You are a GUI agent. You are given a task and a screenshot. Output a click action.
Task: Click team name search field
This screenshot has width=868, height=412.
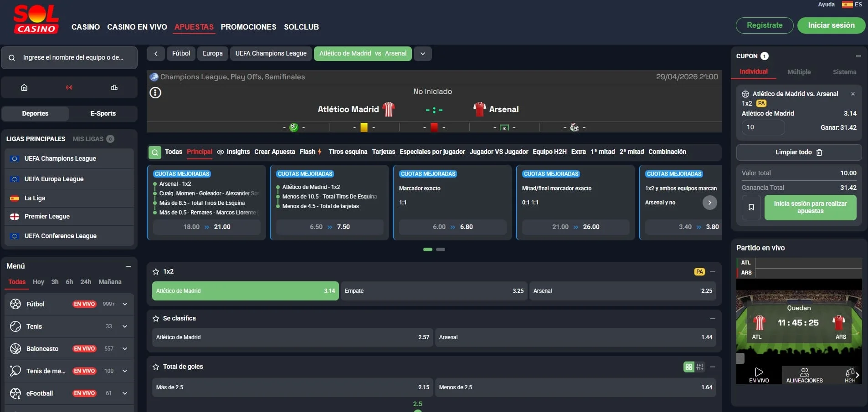click(x=69, y=58)
